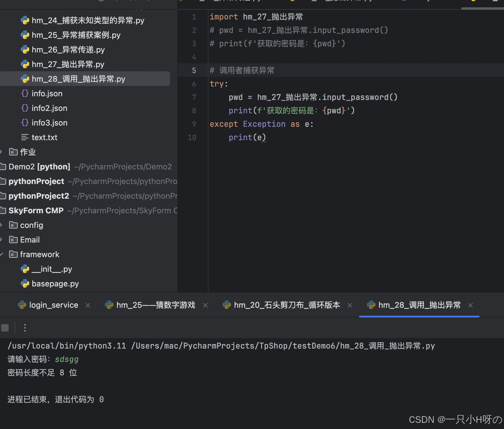The width and height of the screenshot is (504, 429).
Task: Expand the 作业 folder
Action: tap(2, 152)
